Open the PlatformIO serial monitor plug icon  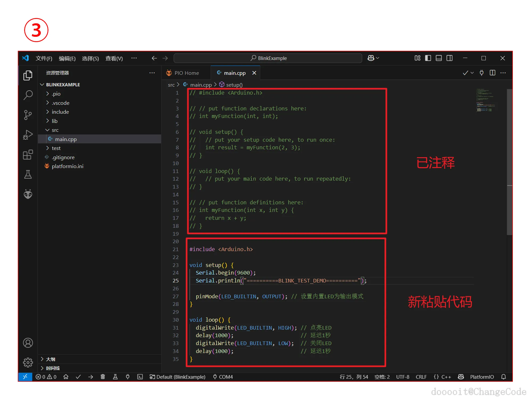point(128,377)
